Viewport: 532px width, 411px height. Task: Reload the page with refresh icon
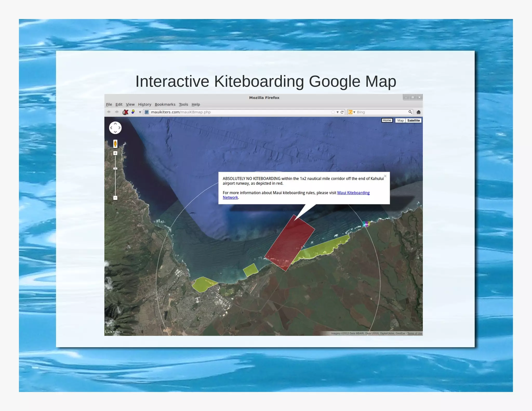[342, 112]
